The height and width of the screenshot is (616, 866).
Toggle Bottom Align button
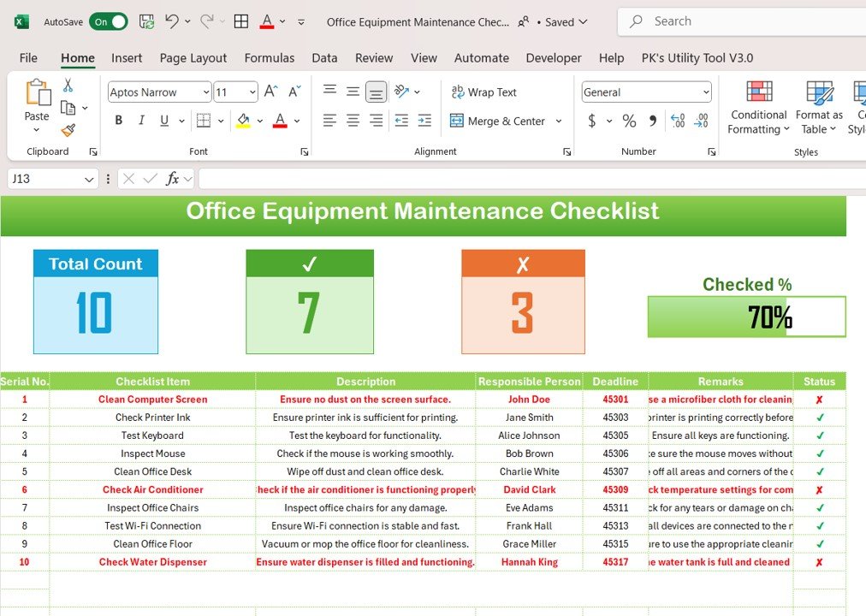tap(377, 92)
